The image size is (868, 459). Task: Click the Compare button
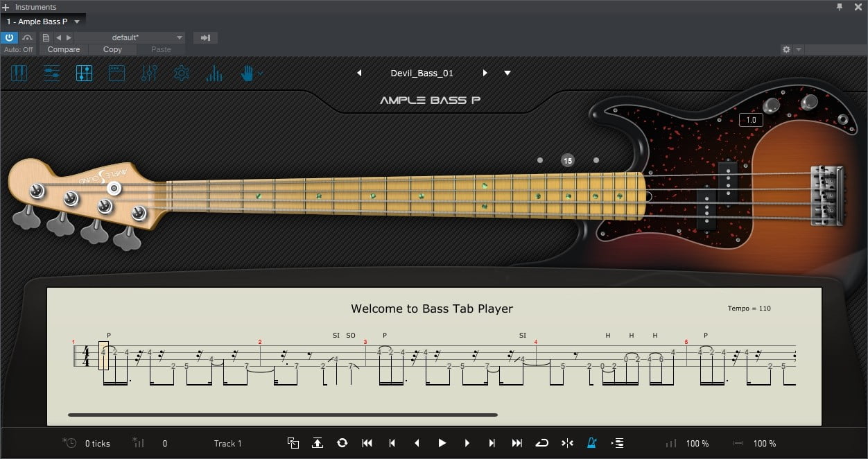(x=64, y=49)
